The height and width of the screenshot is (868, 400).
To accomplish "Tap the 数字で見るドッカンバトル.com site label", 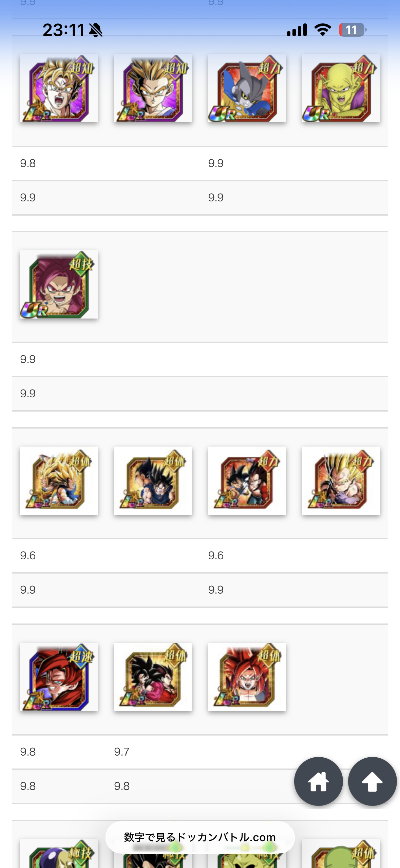I will (200, 837).
